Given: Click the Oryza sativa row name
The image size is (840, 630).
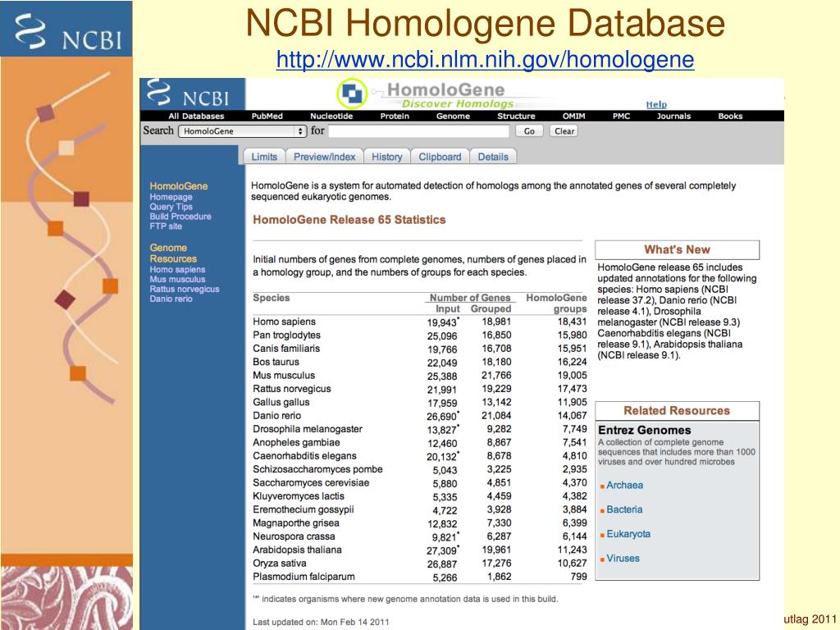Looking at the screenshot, I should click(279, 563).
